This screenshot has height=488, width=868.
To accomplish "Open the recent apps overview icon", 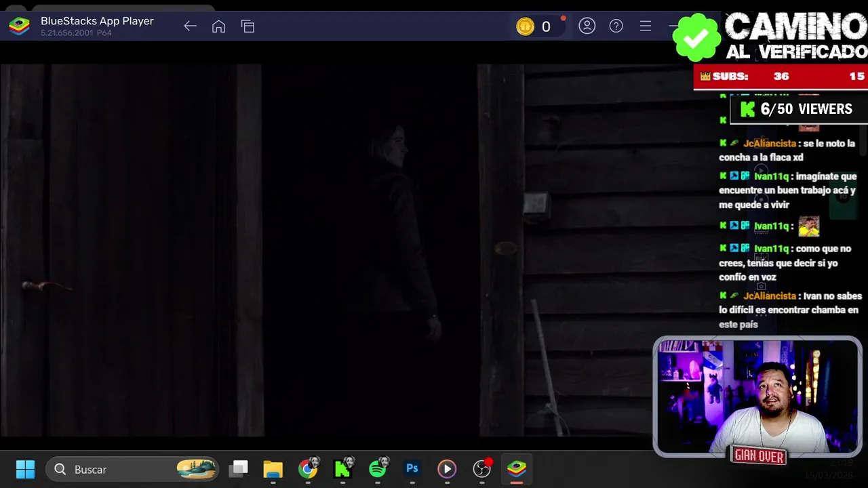I will tap(248, 26).
